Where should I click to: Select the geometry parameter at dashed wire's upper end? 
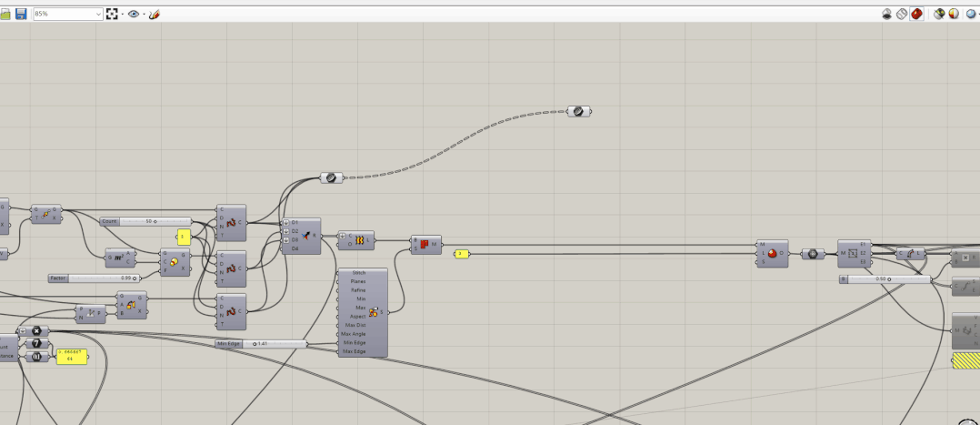coord(579,111)
